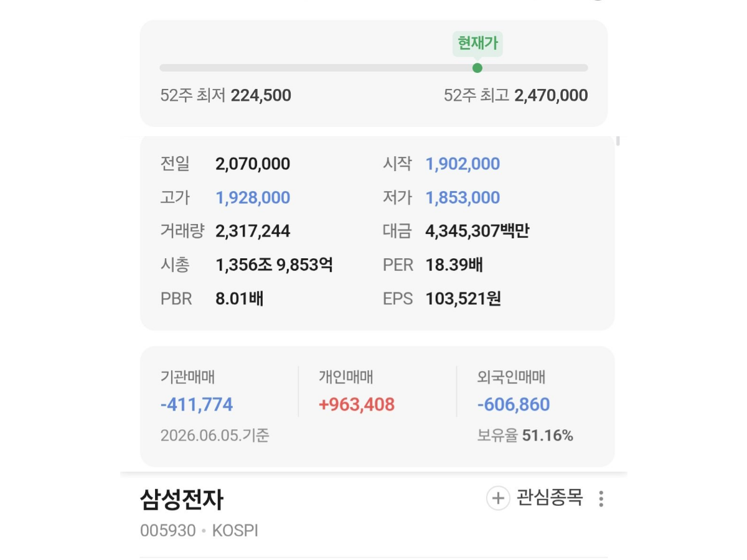Click the 거래량 value 2,317,244
Screen dimensions: 747x560
tap(253, 231)
